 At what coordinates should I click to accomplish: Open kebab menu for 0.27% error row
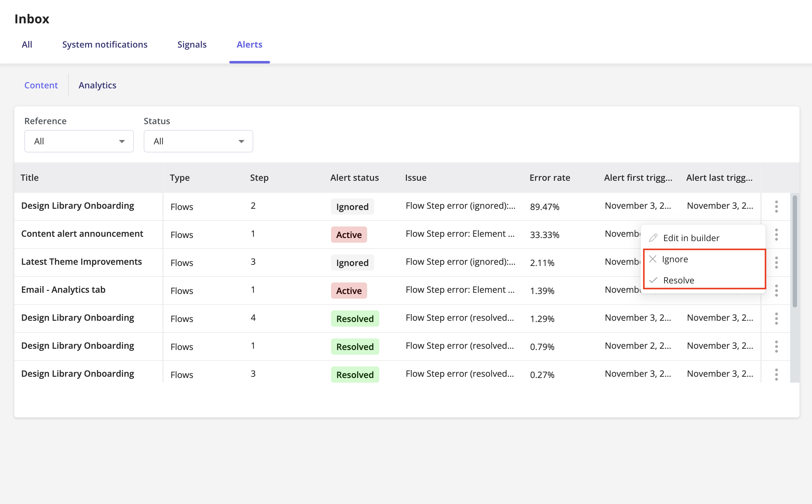click(776, 375)
